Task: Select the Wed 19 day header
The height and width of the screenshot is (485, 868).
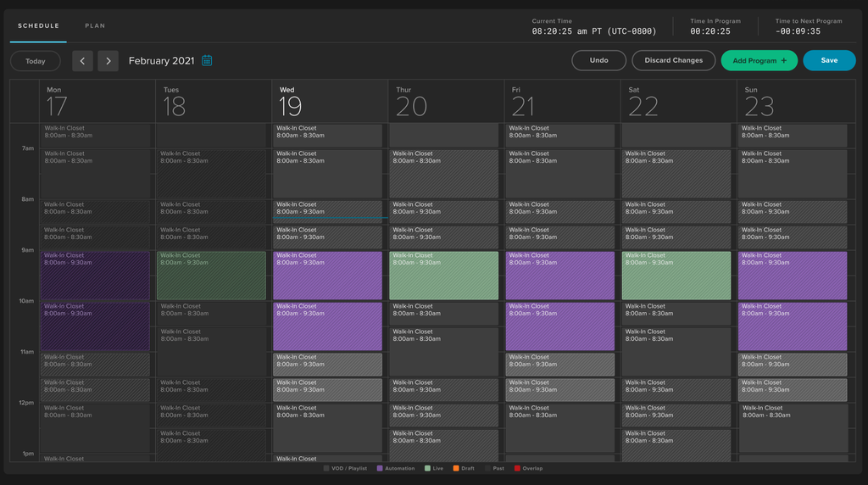Action: (x=330, y=101)
